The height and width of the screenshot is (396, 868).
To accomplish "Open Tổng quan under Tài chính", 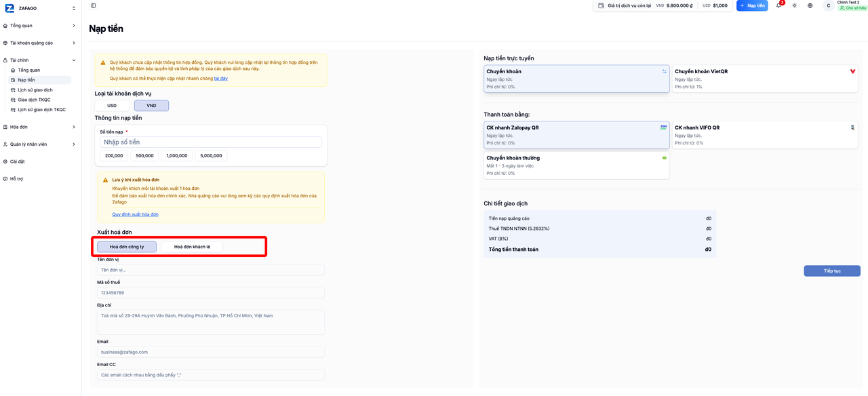I will tap(39, 71).
